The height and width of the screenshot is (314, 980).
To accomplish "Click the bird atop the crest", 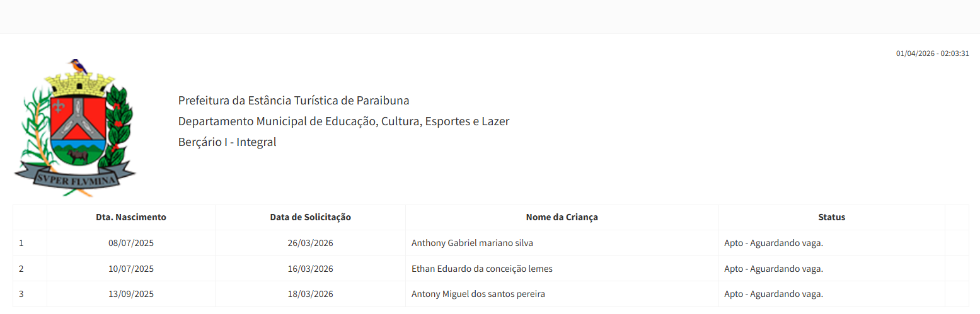I will [x=78, y=65].
